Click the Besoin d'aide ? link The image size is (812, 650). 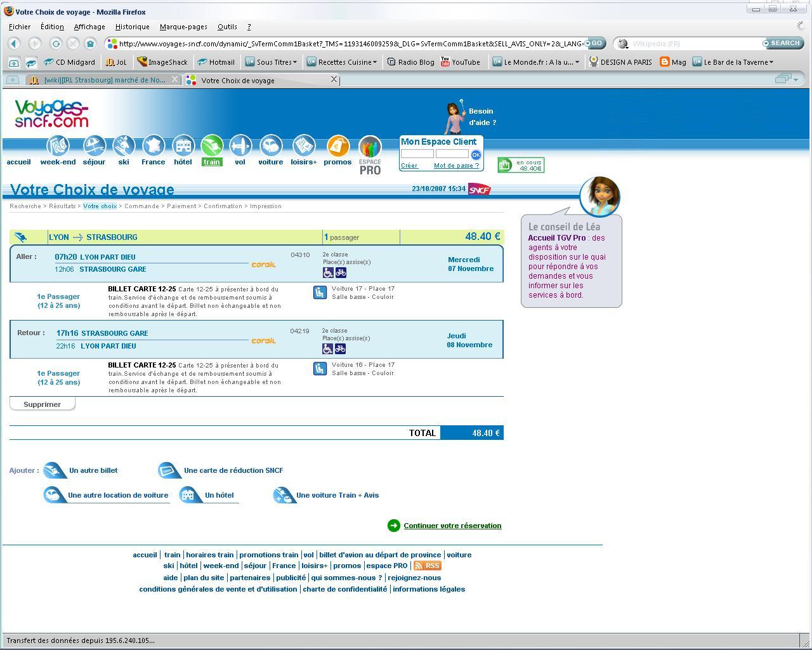[x=482, y=117]
